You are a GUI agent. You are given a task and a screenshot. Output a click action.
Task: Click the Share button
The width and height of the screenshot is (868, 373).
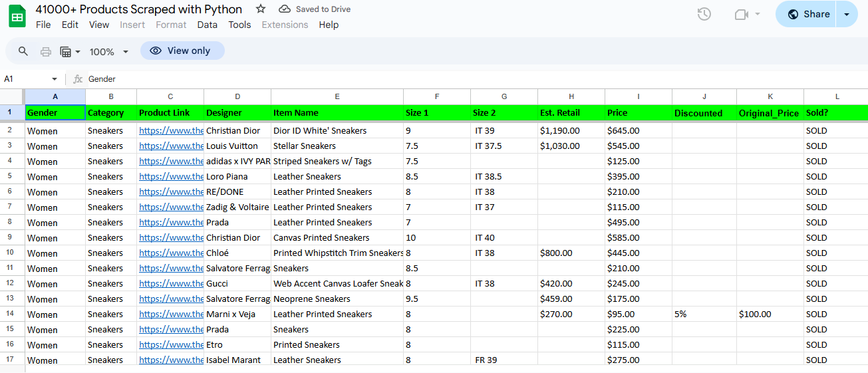coord(807,14)
